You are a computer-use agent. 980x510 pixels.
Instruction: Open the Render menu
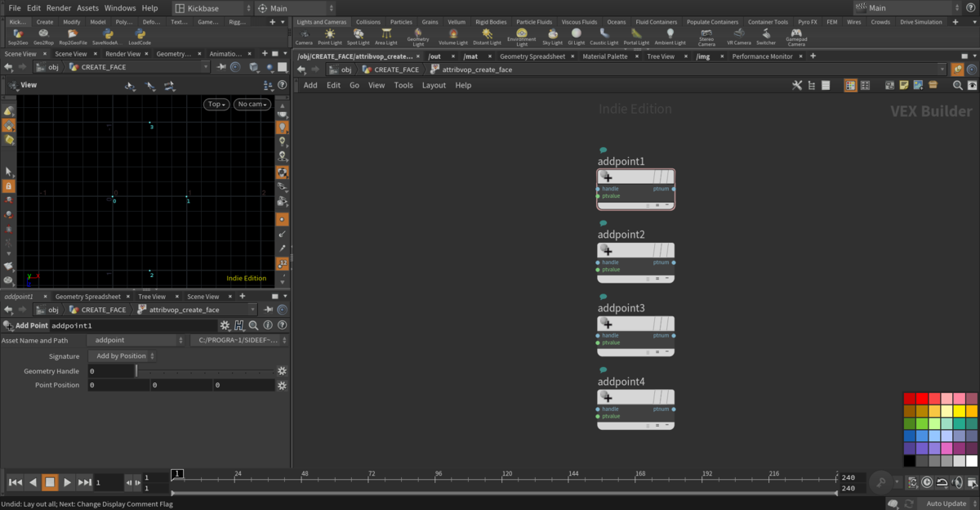click(x=59, y=7)
